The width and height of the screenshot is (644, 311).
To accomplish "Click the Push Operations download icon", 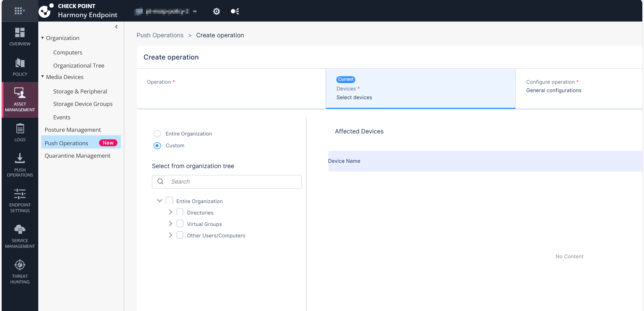I will click(20, 158).
